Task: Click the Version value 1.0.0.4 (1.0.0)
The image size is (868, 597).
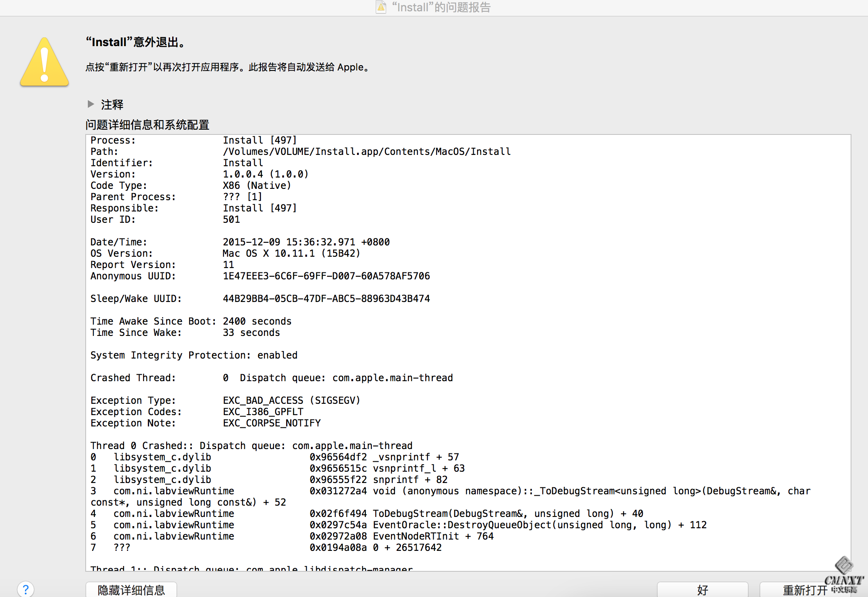Action: tap(266, 174)
